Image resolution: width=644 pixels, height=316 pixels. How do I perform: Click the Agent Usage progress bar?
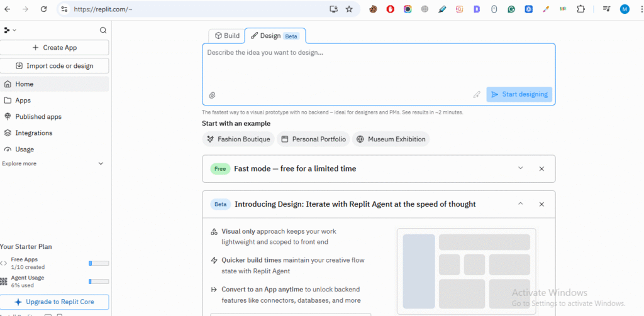[99, 281]
